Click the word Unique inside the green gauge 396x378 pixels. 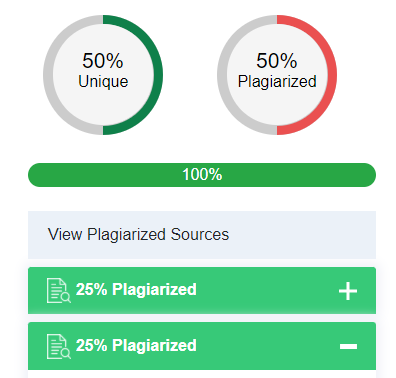pyautogui.click(x=103, y=81)
